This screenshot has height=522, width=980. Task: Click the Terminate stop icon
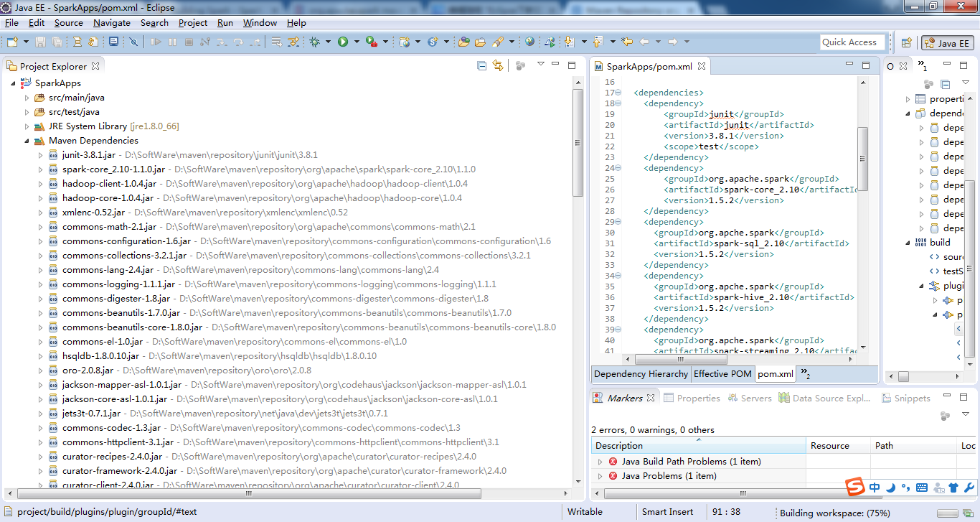tap(189, 42)
